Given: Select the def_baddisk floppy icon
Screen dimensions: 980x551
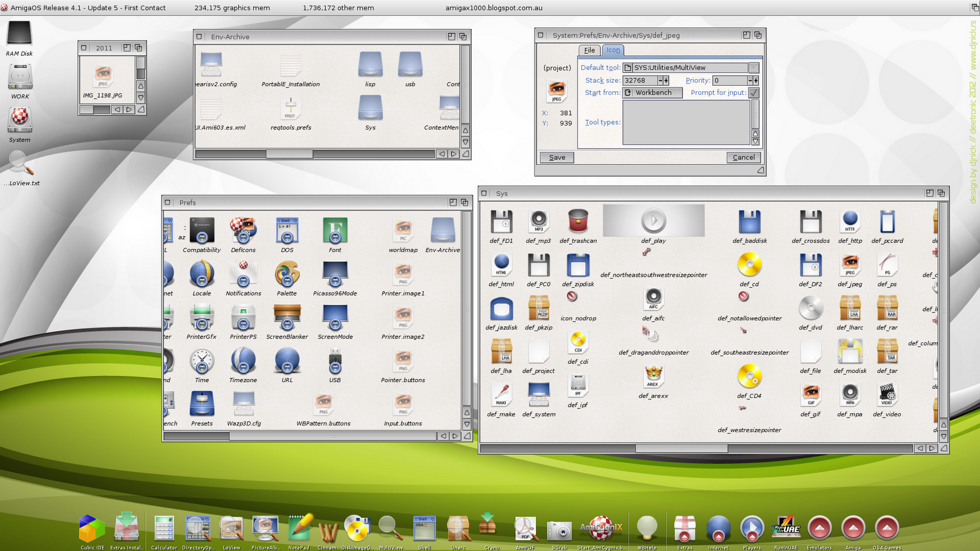Looking at the screenshot, I should (x=750, y=222).
